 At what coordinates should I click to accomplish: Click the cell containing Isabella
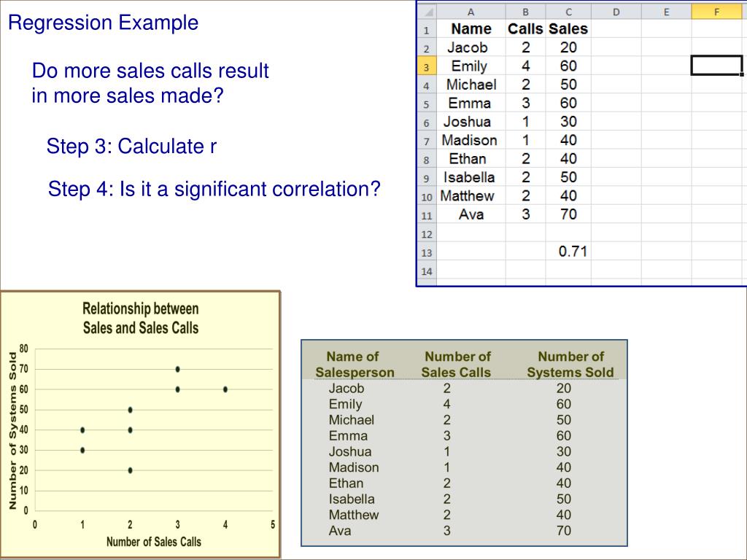point(469,177)
